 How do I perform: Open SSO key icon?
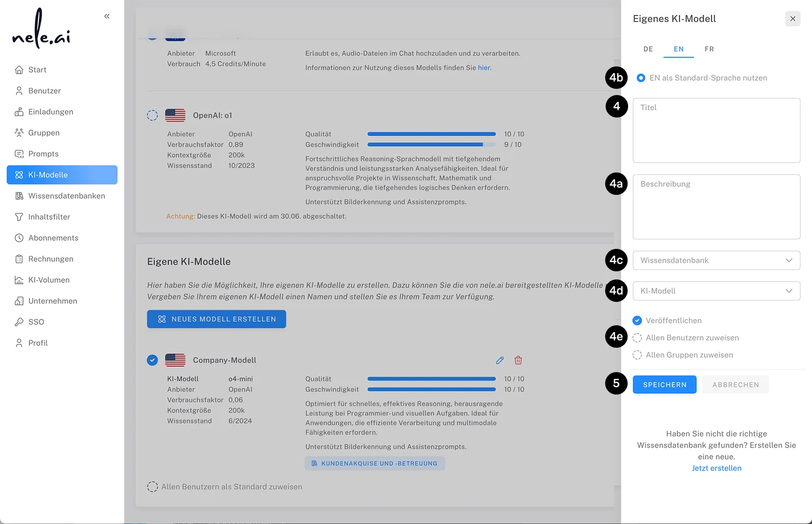click(19, 322)
